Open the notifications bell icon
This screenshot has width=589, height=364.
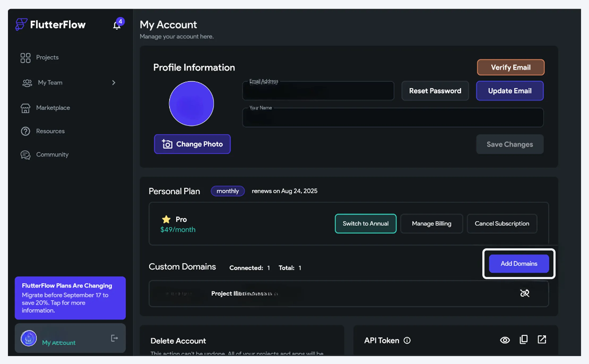pyautogui.click(x=117, y=25)
